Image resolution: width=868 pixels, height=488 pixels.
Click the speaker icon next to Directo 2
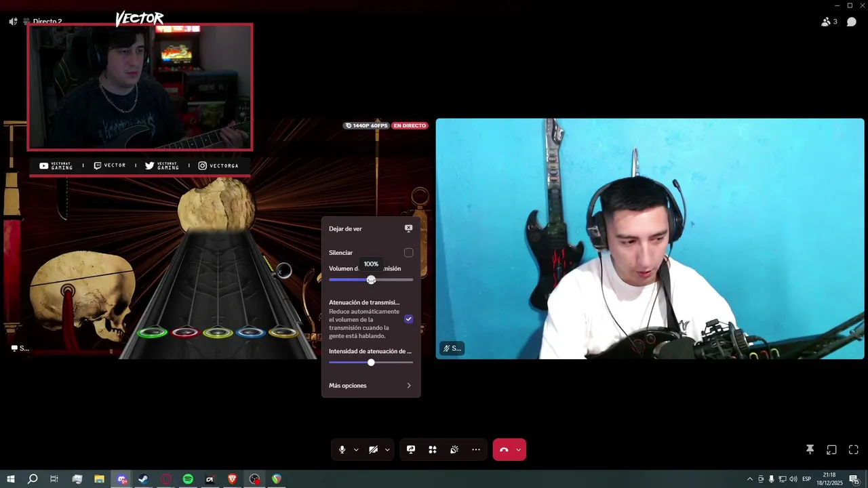(x=13, y=22)
